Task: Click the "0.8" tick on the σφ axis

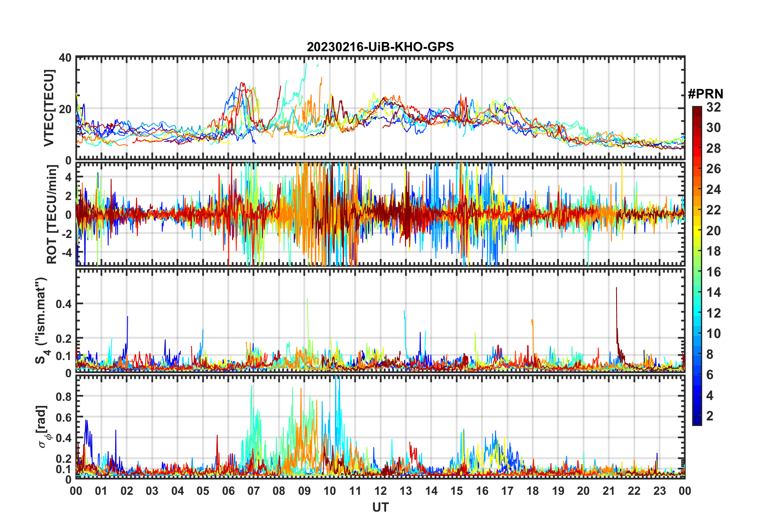Action: click(64, 396)
